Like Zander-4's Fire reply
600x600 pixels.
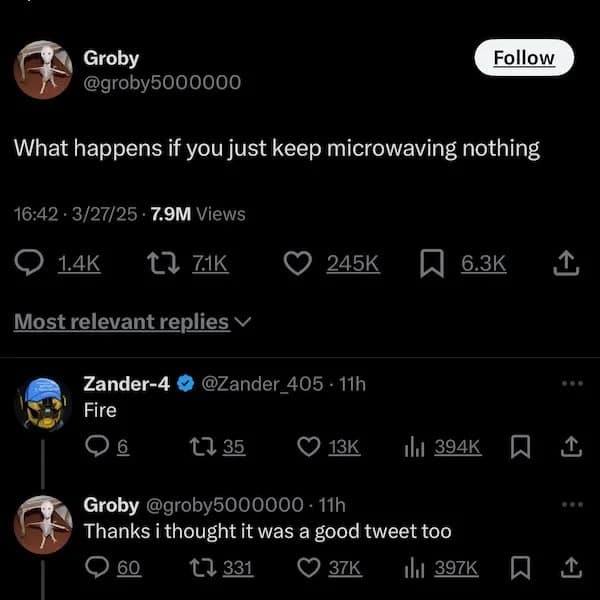310,447
